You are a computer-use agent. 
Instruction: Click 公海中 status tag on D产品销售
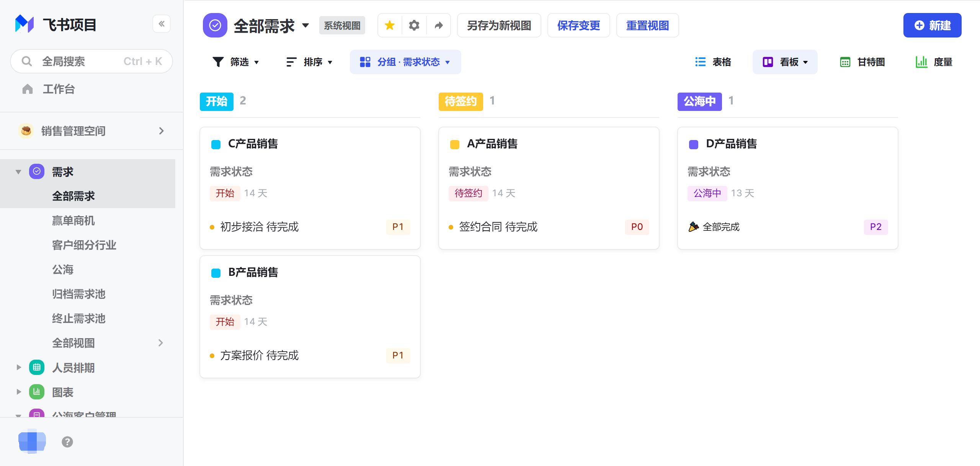pyautogui.click(x=707, y=193)
